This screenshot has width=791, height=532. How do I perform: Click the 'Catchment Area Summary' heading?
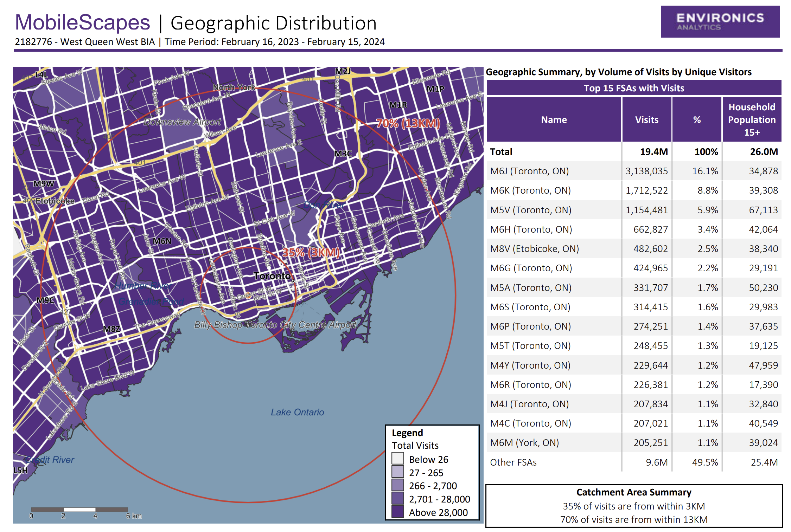coord(634,492)
